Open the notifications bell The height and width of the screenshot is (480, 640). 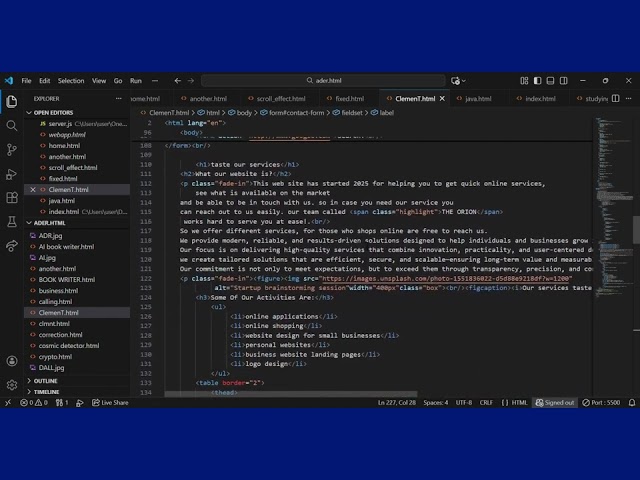coord(631,402)
